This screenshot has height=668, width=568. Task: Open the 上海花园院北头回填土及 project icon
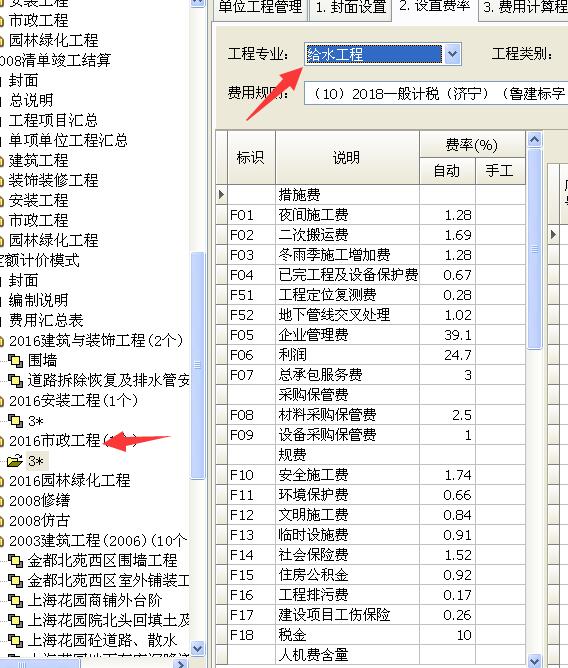(15, 621)
